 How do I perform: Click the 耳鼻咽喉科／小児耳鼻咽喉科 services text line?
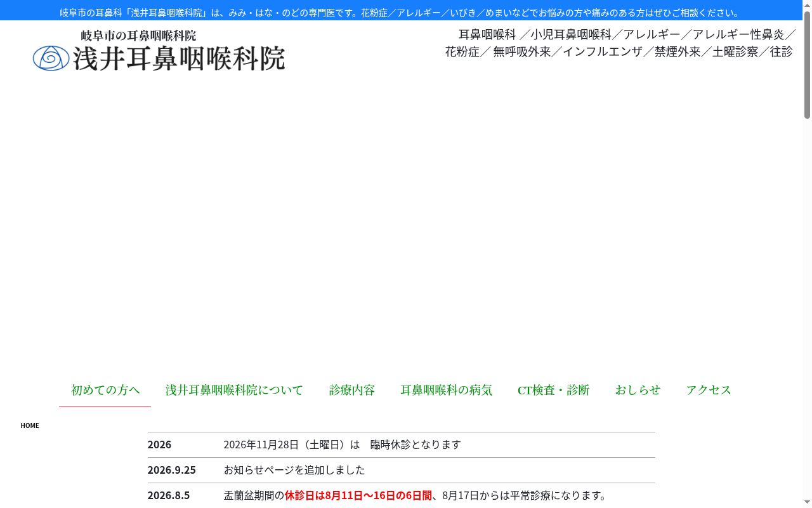pyautogui.click(x=627, y=34)
